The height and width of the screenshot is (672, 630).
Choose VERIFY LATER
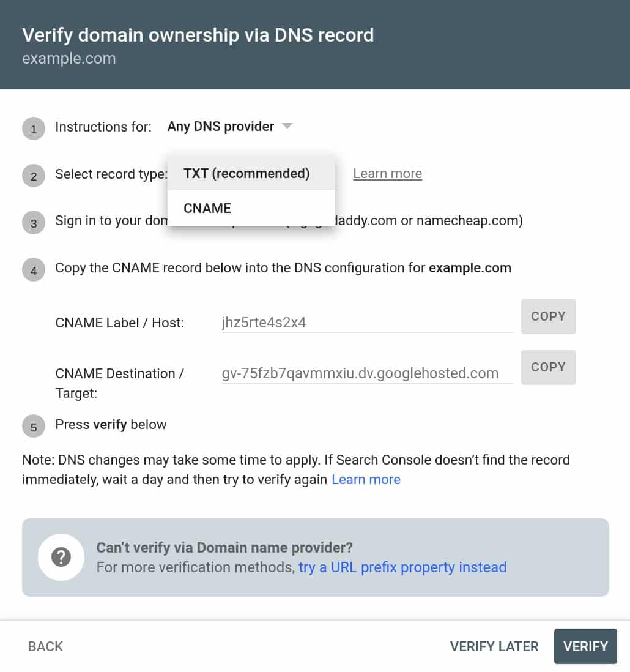tap(494, 646)
